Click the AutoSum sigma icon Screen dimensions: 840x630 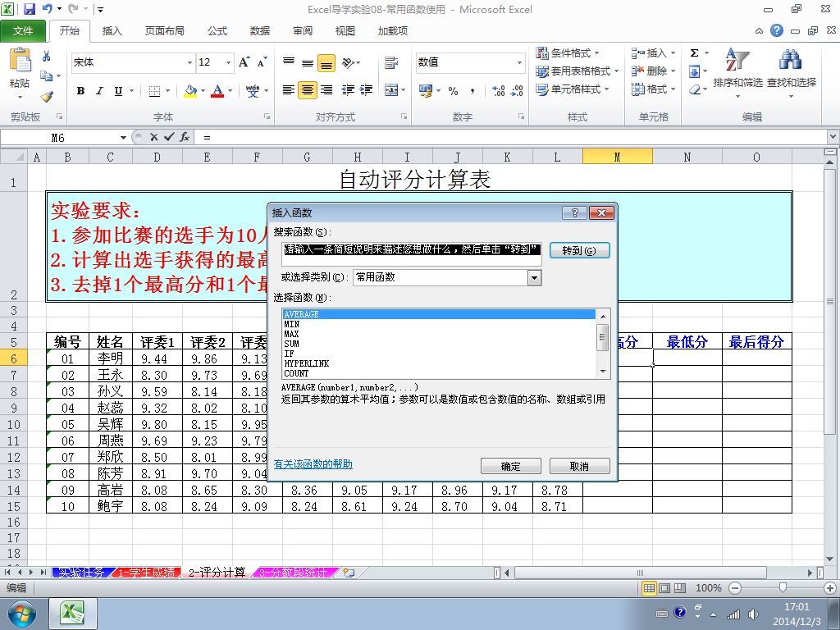pyautogui.click(x=694, y=53)
